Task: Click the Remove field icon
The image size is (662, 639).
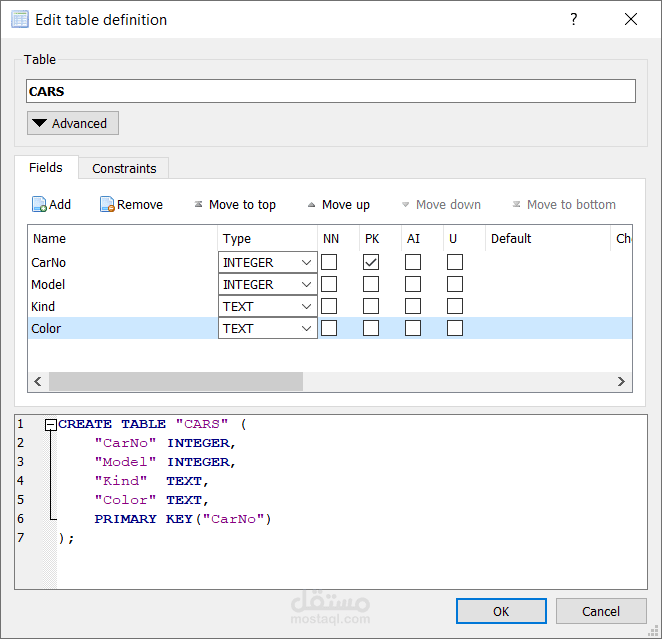Action: pos(107,205)
